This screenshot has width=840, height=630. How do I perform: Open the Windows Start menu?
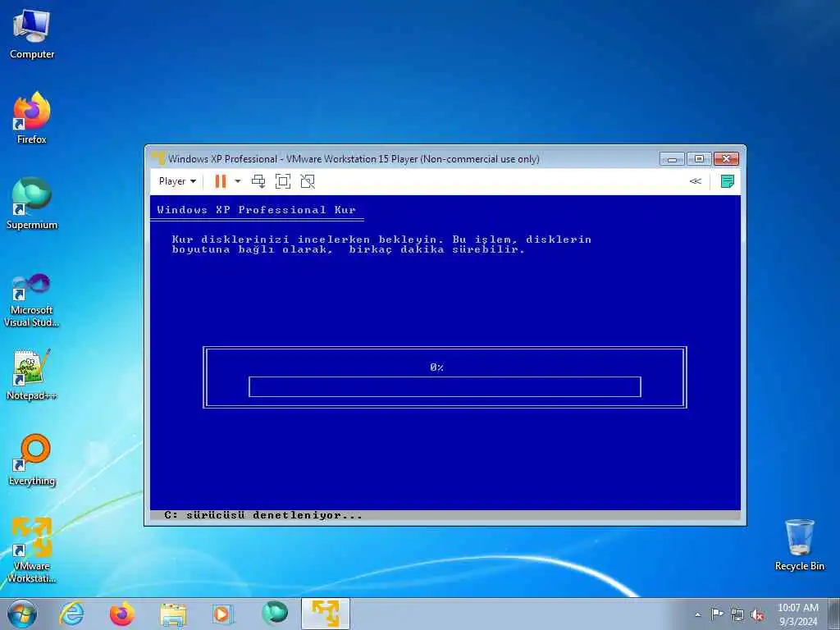point(22,614)
